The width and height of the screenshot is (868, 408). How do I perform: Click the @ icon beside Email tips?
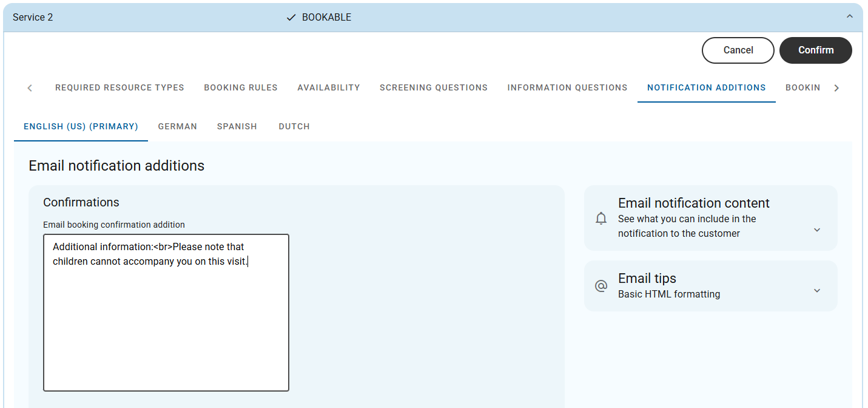pyautogui.click(x=601, y=286)
